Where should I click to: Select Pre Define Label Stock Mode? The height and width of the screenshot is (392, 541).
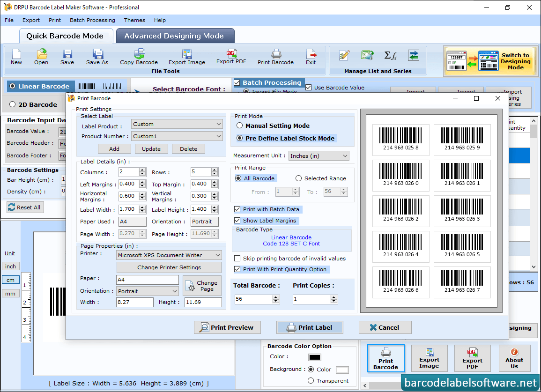click(x=239, y=138)
